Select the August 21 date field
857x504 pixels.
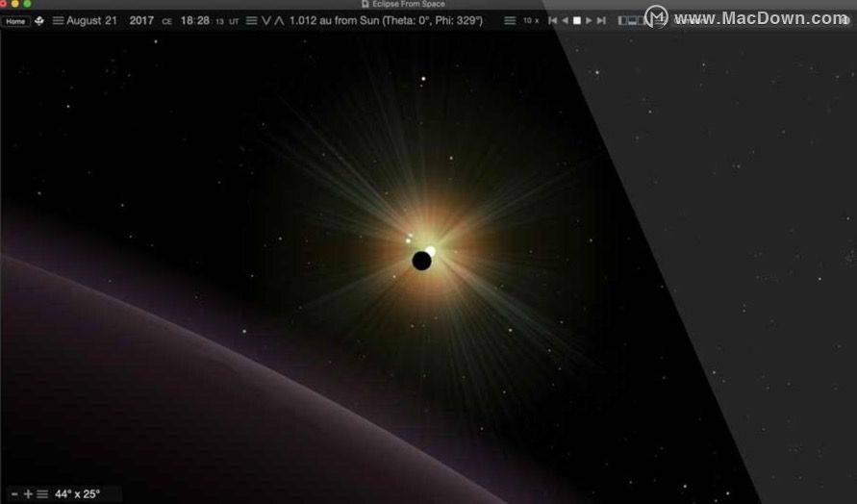(91, 21)
